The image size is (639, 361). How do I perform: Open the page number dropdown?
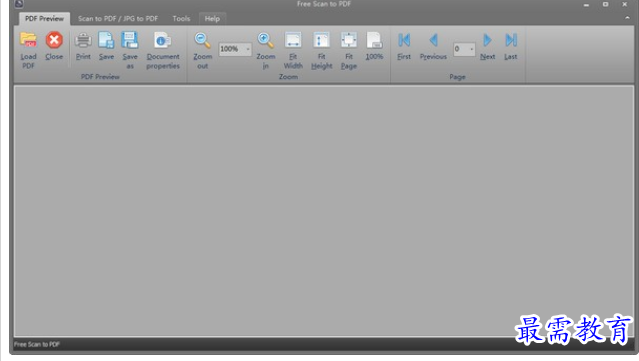click(472, 49)
